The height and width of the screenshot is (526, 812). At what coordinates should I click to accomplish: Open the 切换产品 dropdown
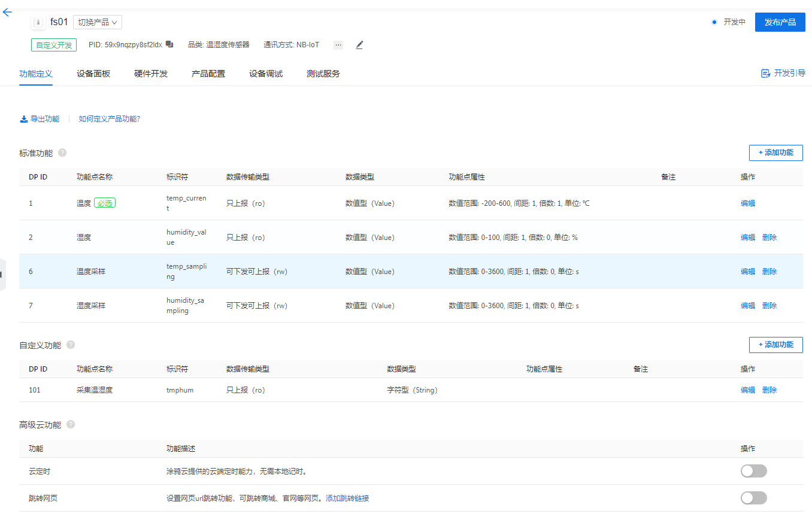(x=98, y=22)
